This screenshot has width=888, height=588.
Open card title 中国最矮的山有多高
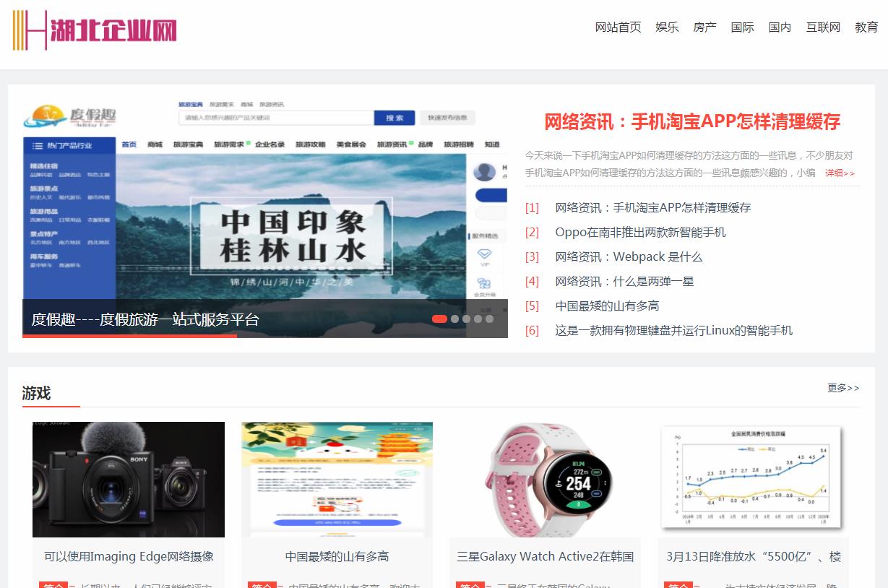click(x=337, y=557)
